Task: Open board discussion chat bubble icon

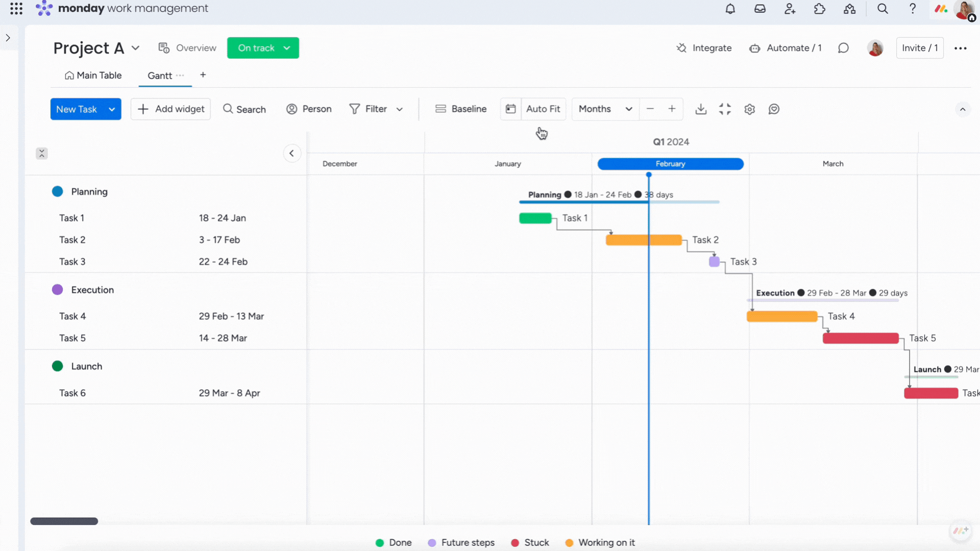Action: (843, 48)
